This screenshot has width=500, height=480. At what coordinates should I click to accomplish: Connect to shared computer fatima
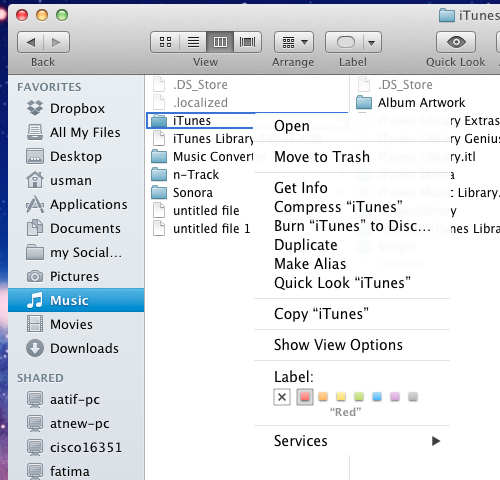(76, 471)
